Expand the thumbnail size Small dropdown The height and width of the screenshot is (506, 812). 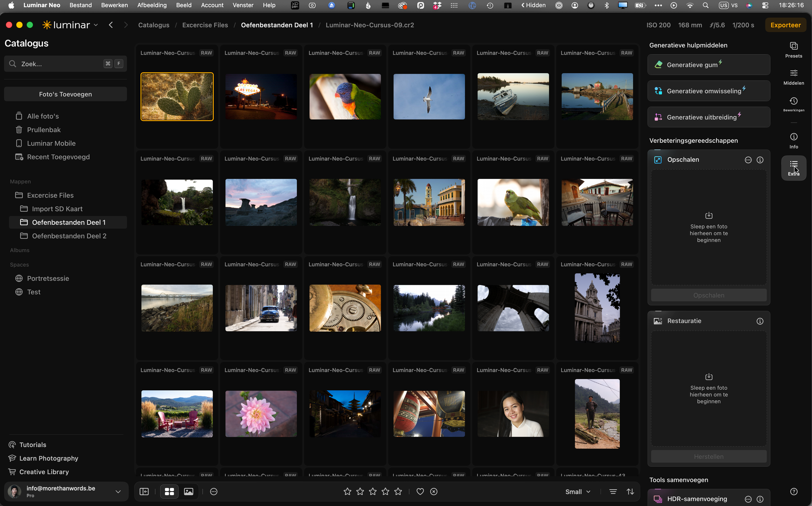pyautogui.click(x=578, y=492)
